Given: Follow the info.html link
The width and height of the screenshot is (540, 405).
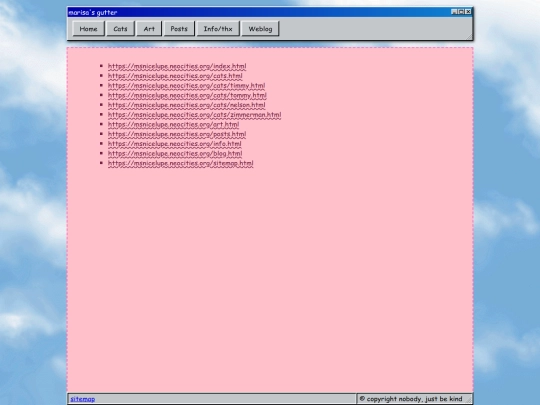Looking at the screenshot, I should 175,143.
